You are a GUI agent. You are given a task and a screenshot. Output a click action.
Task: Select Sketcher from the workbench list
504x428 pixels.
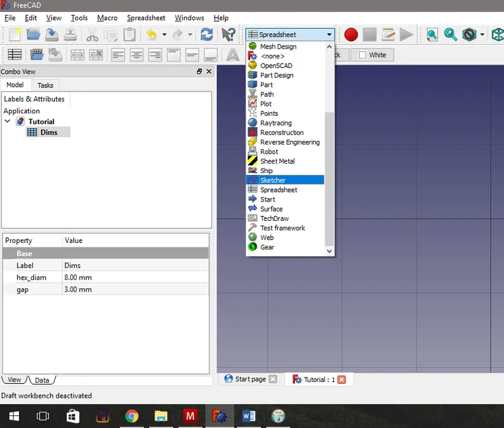272,179
